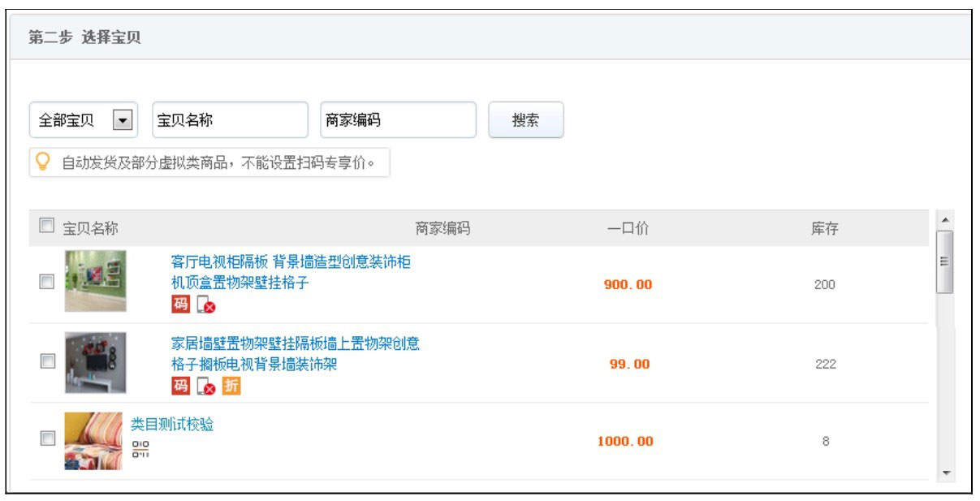980x501 pixels.
Task: Click the 搜索 search button
Action: point(526,119)
